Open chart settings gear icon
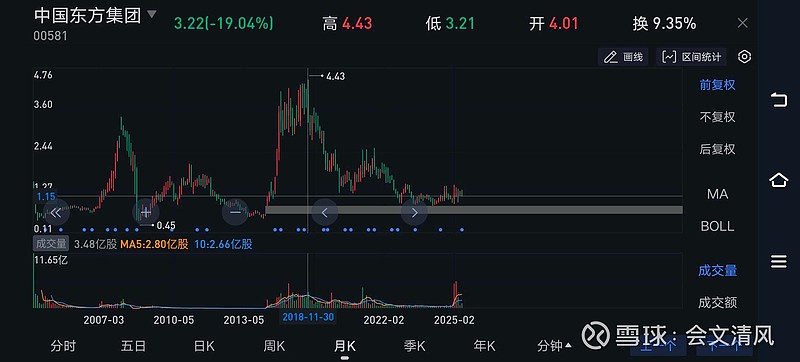This screenshot has width=800, height=362. tap(744, 57)
